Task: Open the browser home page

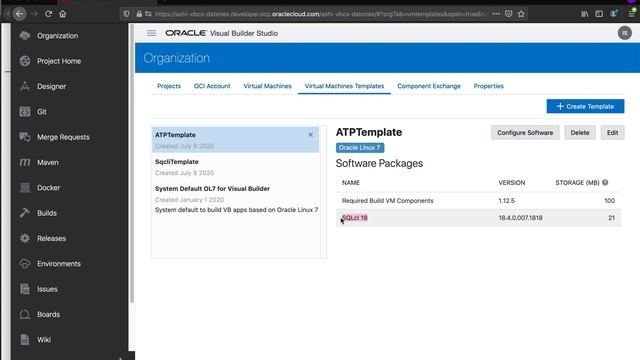Action: pos(62,14)
